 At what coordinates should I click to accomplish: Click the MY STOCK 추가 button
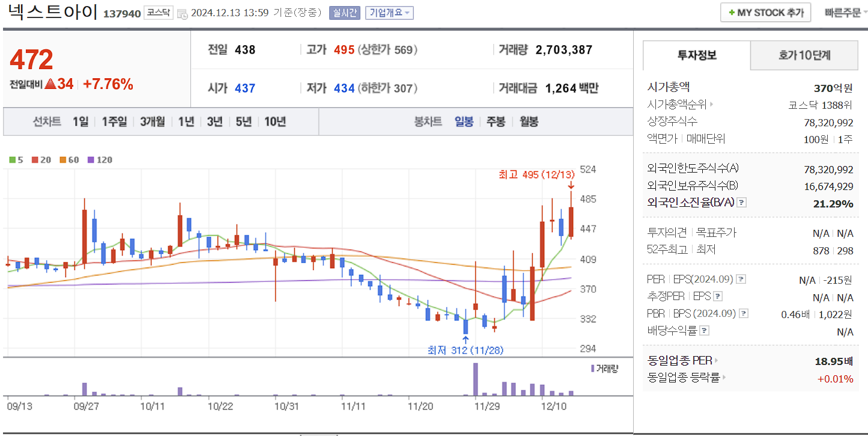point(765,11)
